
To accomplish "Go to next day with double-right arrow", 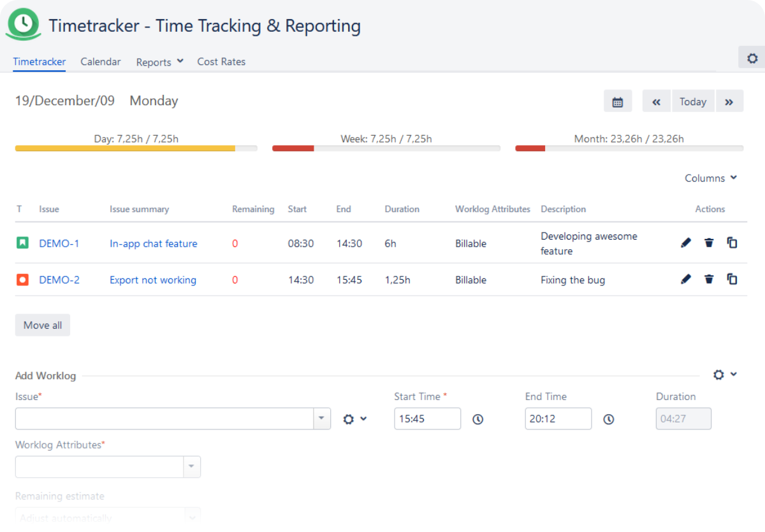I will [x=729, y=101].
